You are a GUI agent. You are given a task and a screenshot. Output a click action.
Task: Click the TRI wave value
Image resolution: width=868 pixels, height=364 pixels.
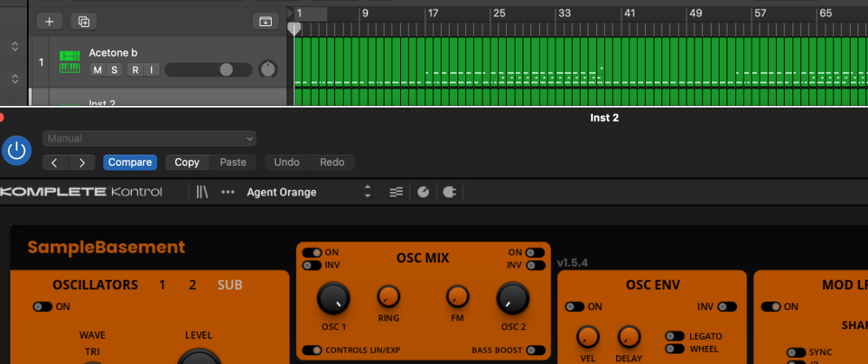click(92, 352)
